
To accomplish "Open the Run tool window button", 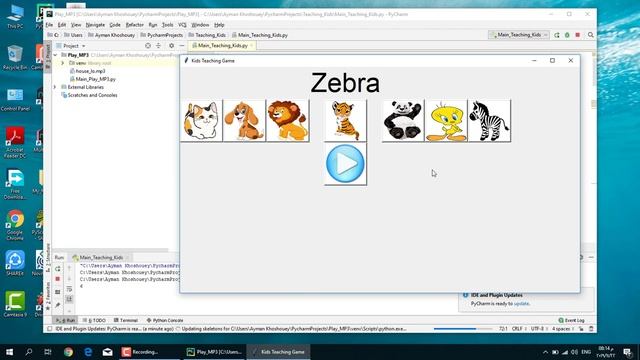I will click(x=65, y=320).
